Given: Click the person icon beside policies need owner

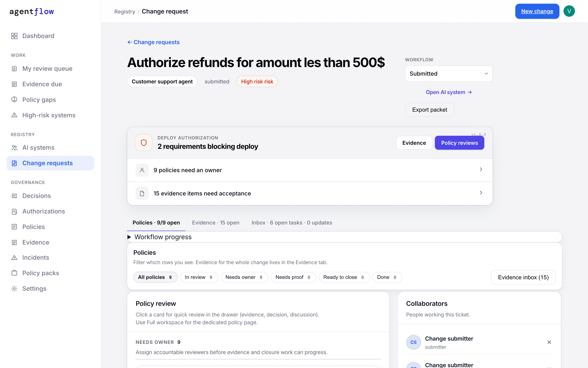Looking at the screenshot, I should click(x=142, y=170).
